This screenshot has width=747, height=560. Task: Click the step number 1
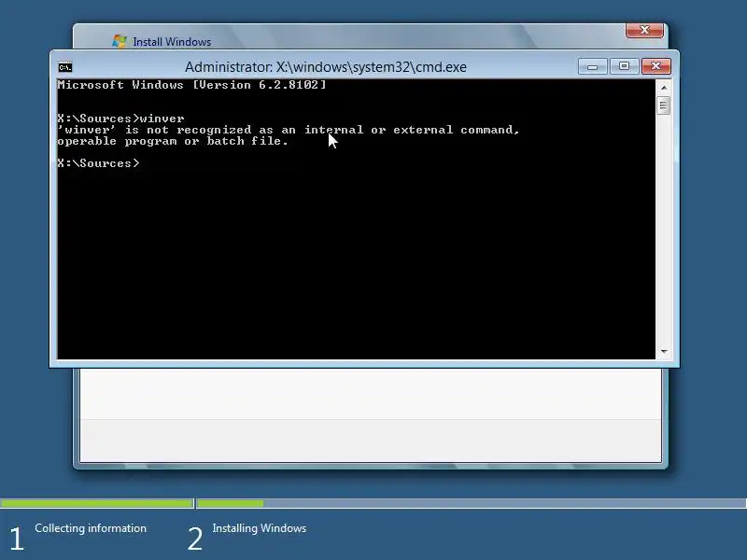click(x=16, y=539)
